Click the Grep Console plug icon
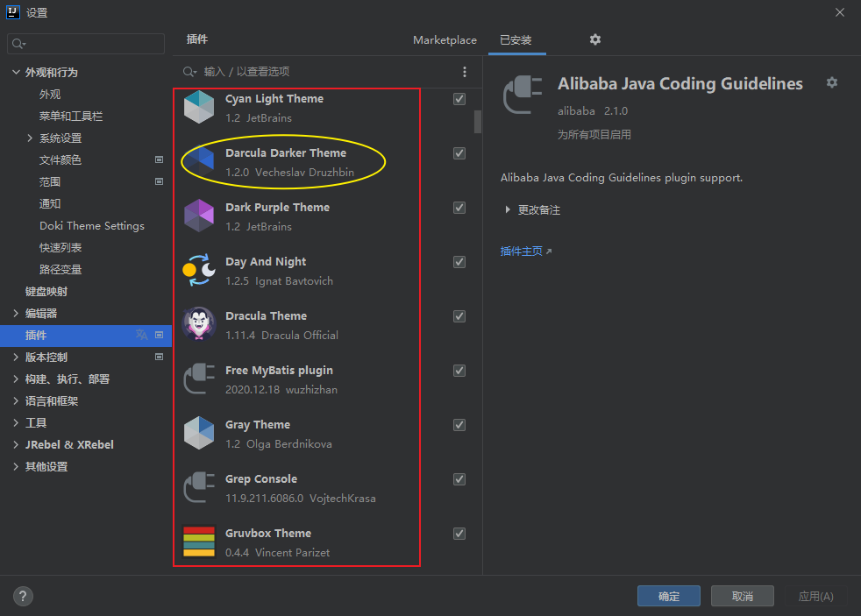Screen dimensions: 861x616 tap(199, 487)
